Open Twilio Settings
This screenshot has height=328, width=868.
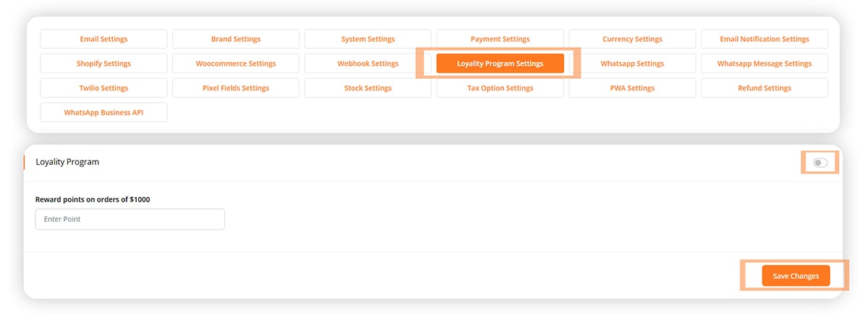103,88
